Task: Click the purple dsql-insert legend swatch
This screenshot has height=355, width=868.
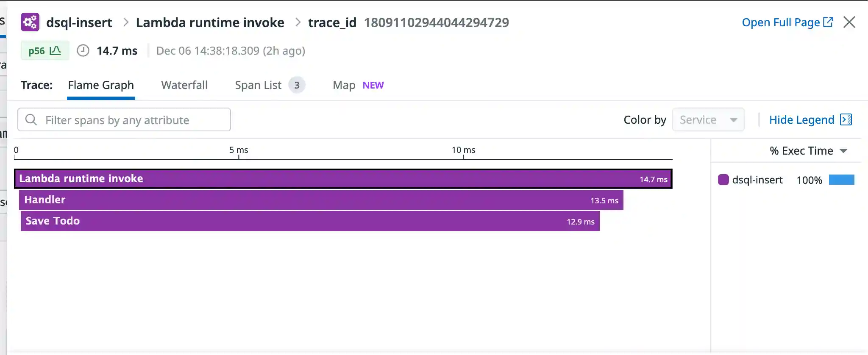Action: pyautogui.click(x=723, y=180)
